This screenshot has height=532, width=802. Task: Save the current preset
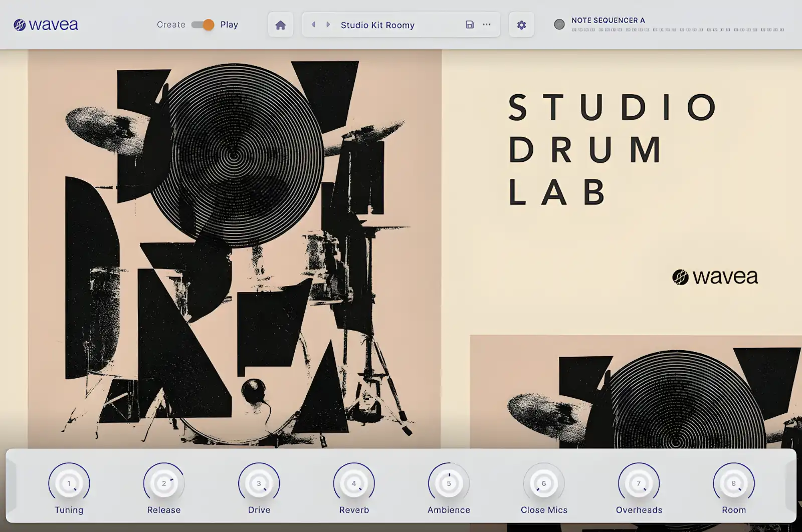point(470,25)
